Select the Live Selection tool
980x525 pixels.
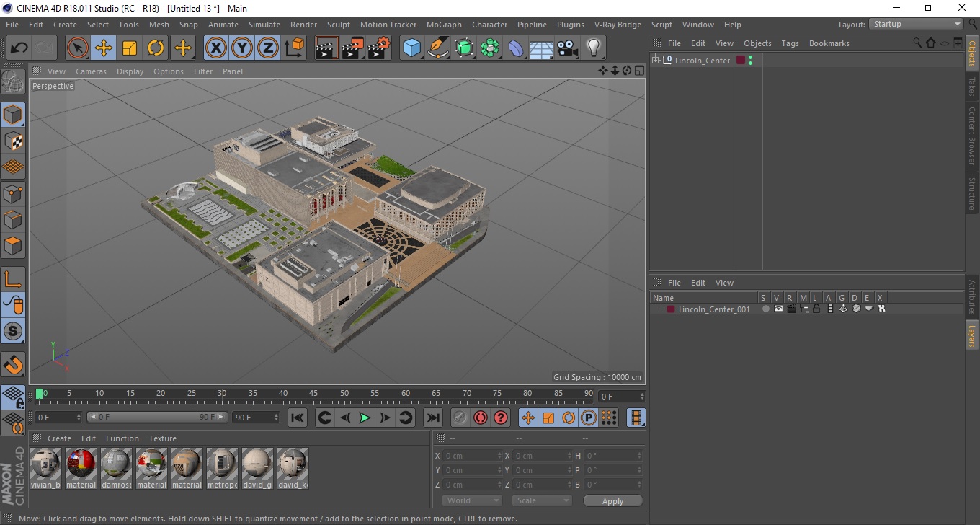point(78,48)
